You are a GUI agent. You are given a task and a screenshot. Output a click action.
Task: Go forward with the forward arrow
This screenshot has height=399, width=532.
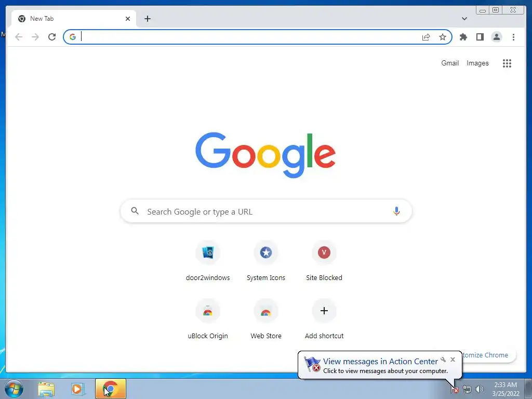coord(35,37)
